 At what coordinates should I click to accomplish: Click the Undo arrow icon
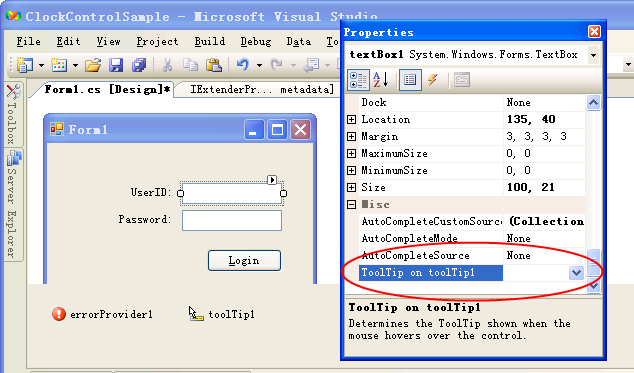tap(243, 64)
